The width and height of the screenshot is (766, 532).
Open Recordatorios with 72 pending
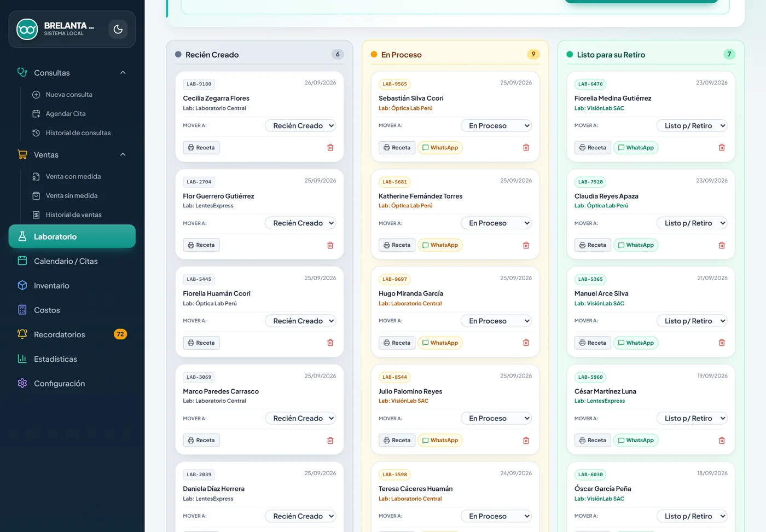72,334
